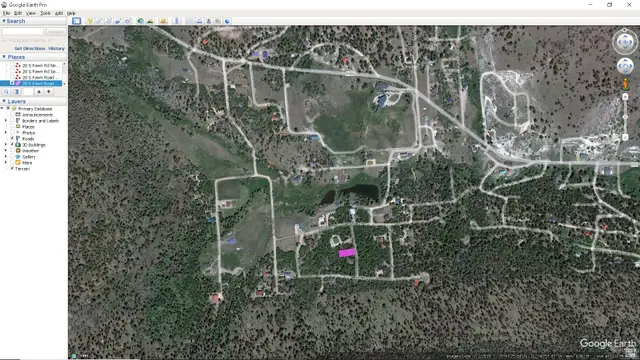Move the selected place down with the arrow
Viewport: 640px width, 360px height.
[49, 92]
